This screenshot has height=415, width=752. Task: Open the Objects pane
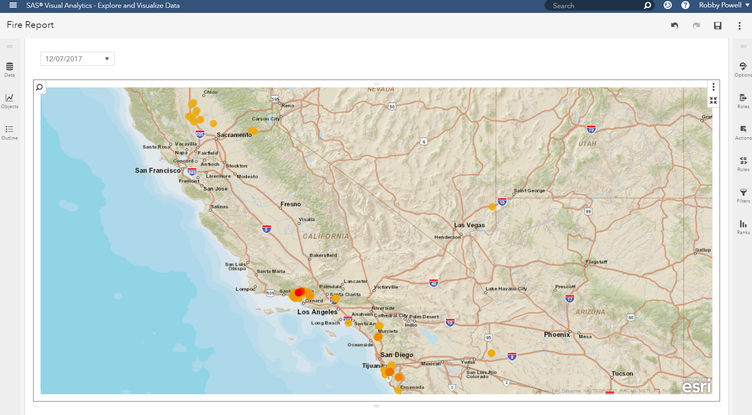point(10,101)
